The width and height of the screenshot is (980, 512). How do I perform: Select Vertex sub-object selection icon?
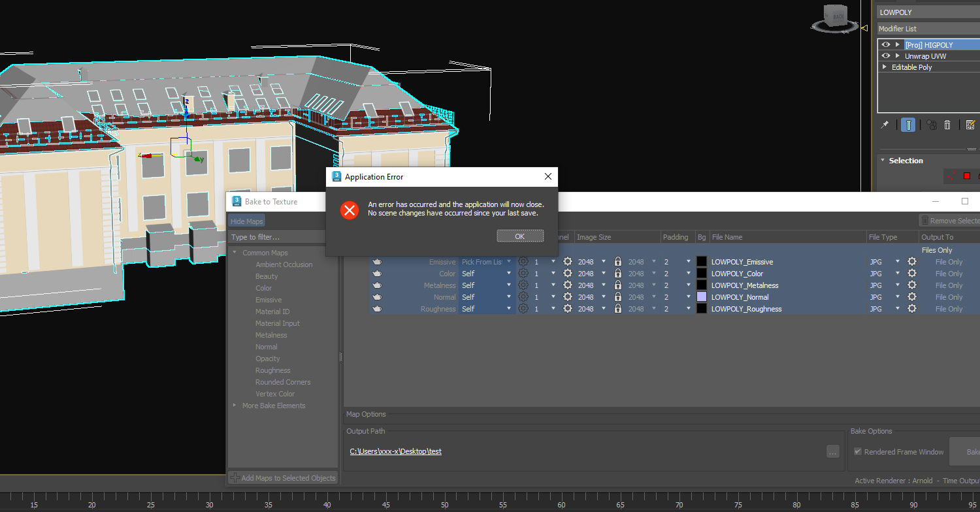tap(951, 176)
